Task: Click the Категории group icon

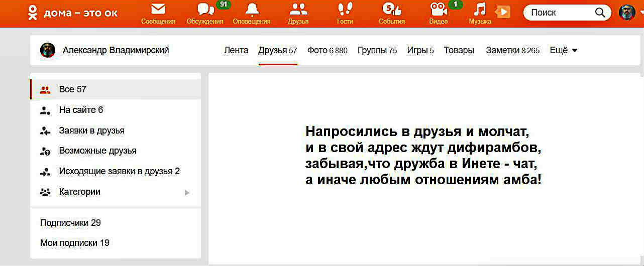Action: (x=45, y=192)
